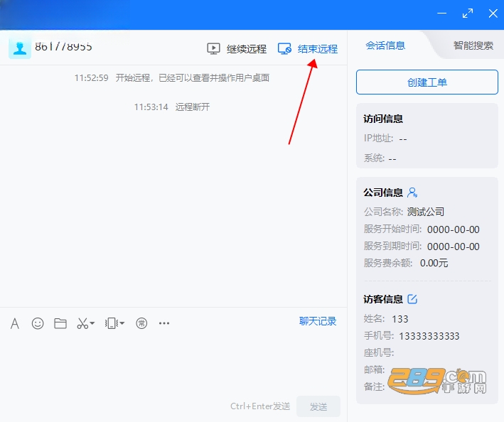Edit visitor info with pencil icon
Viewport: 504px width, 422px height.
pyautogui.click(x=412, y=299)
